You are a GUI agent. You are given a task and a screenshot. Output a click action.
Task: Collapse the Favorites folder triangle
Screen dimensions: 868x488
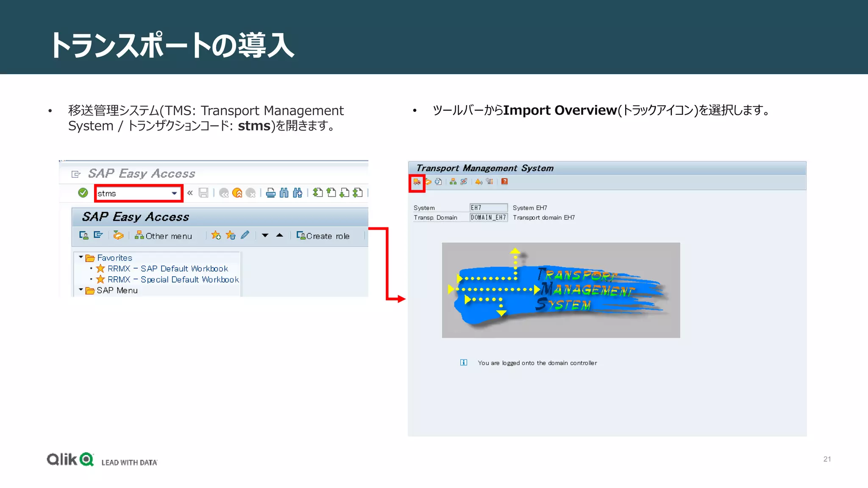(81, 257)
